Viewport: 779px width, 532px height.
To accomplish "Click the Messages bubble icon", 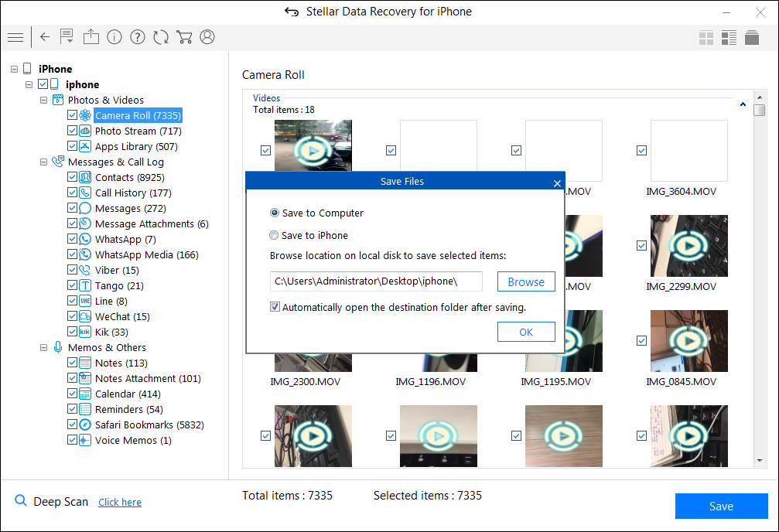I will (x=85, y=208).
